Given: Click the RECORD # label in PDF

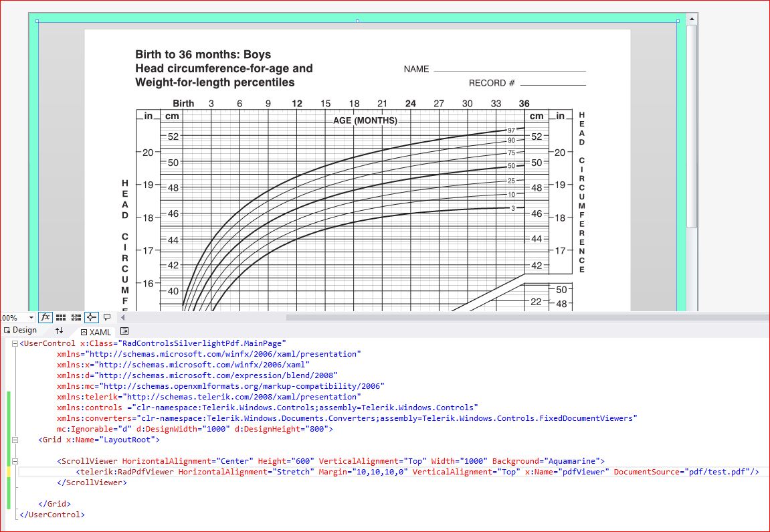Looking at the screenshot, I should [x=492, y=83].
